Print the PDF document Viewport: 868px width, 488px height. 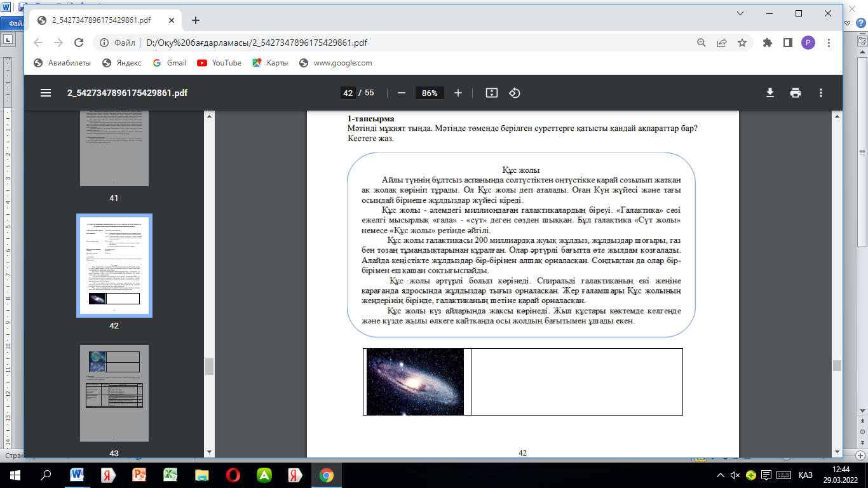pos(796,93)
